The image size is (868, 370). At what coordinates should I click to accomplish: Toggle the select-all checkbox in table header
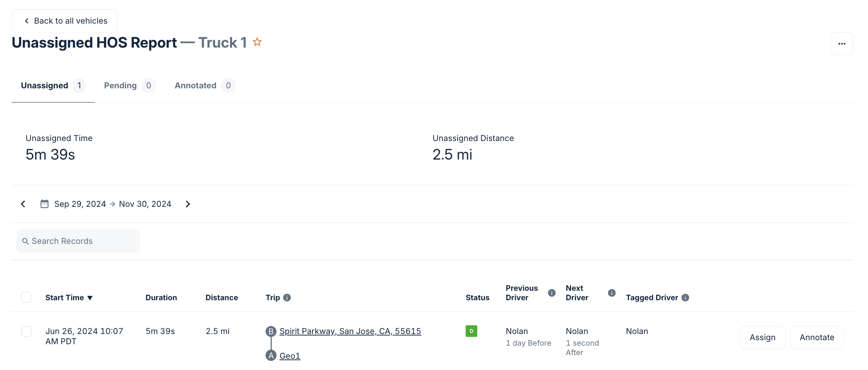tap(26, 297)
